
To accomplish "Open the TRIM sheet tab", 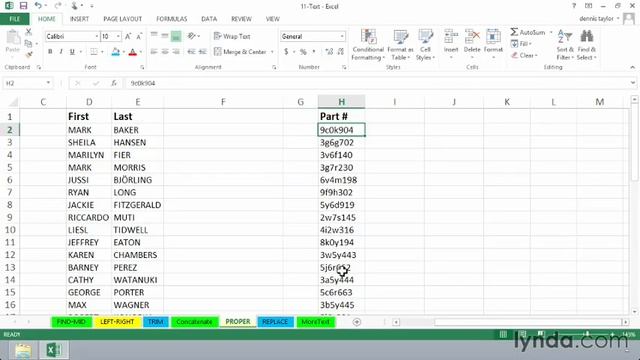I will coord(156,322).
